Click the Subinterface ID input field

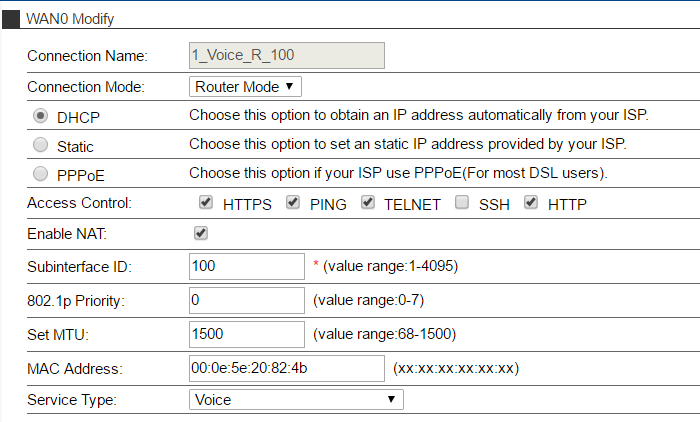click(x=246, y=266)
